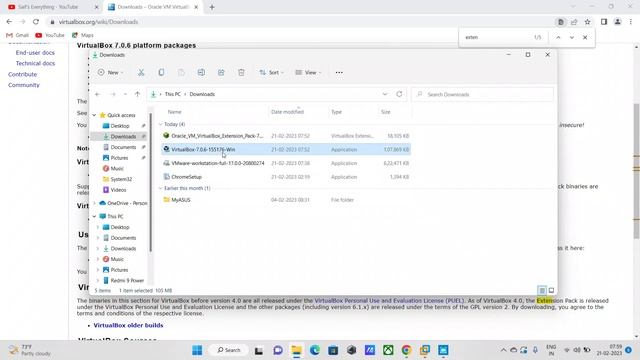Screen dimensions: 640x360
Task: Open Chrome profile avatar
Action: click(x=618, y=22)
